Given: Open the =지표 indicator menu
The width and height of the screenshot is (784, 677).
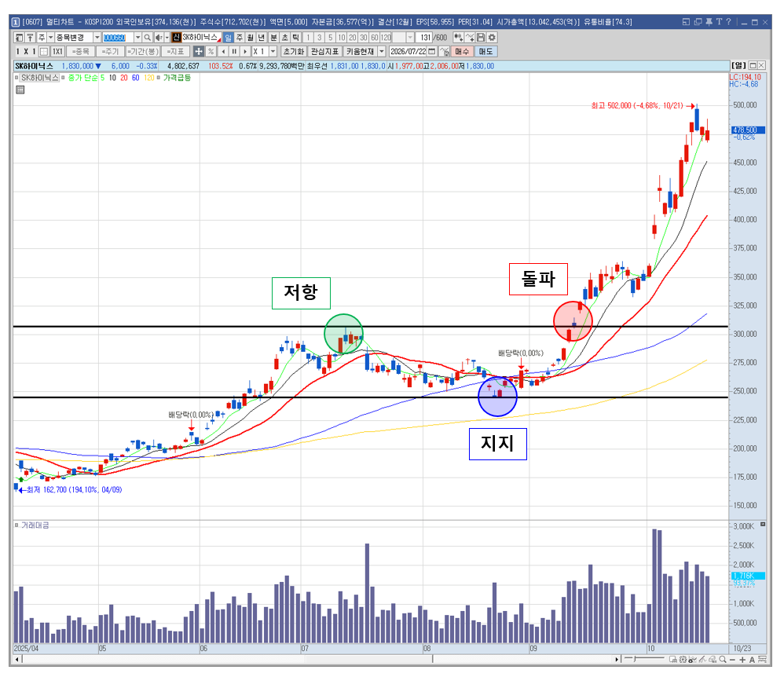Looking at the screenshot, I should point(177,52).
